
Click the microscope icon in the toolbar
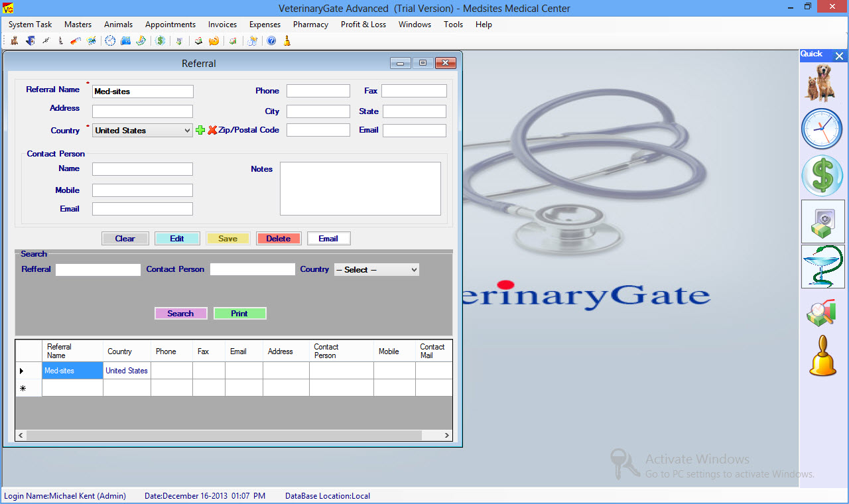(x=60, y=41)
